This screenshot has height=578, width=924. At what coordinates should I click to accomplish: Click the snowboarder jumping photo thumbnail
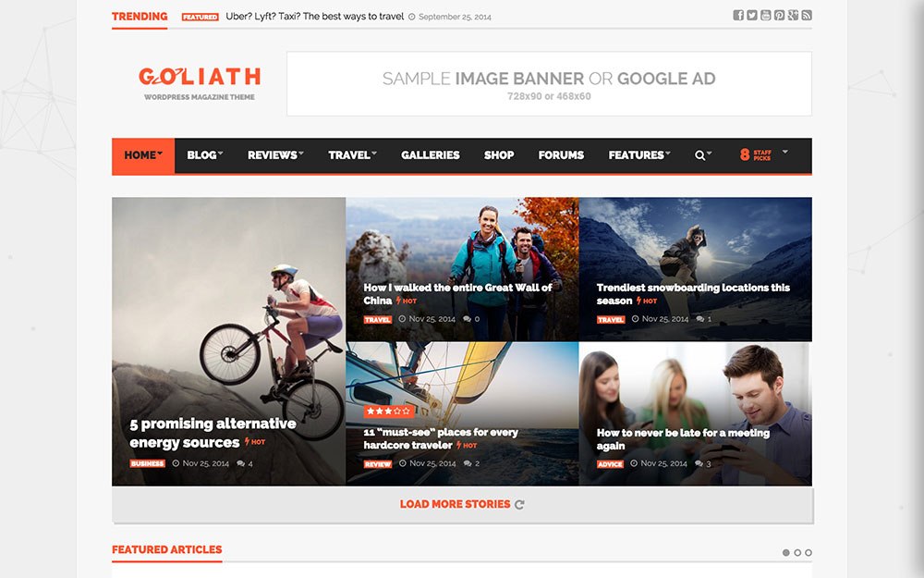696,269
